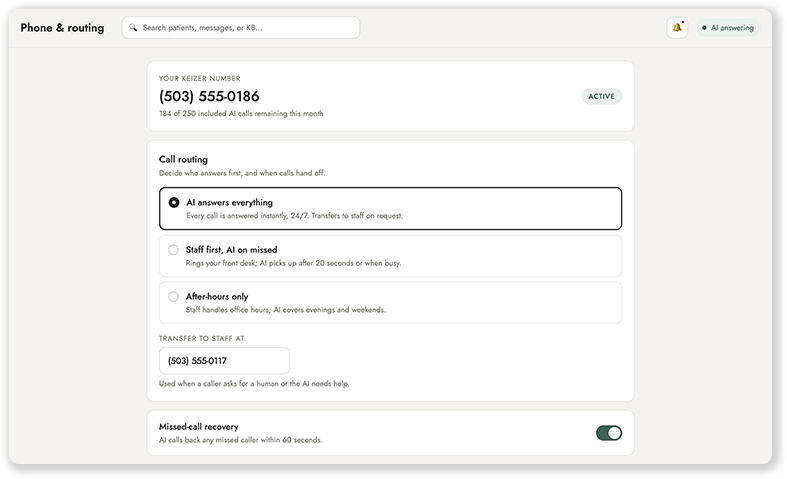Click the AI answering status pill
Screen dimensions: 787x479
point(728,28)
